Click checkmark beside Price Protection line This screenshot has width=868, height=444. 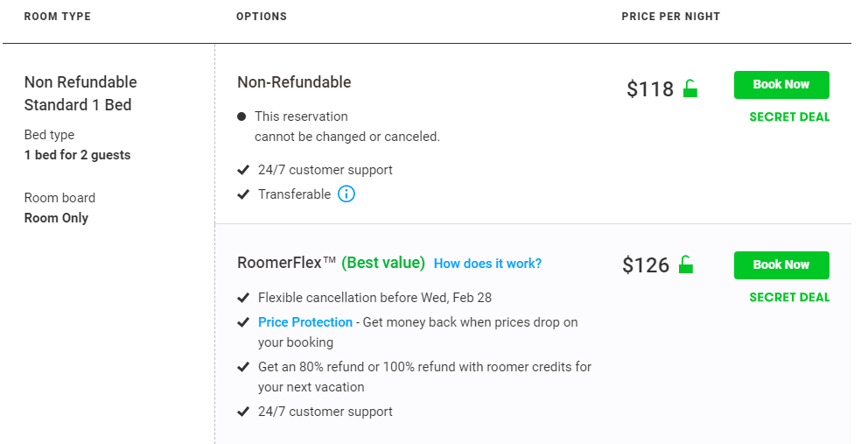click(x=243, y=322)
